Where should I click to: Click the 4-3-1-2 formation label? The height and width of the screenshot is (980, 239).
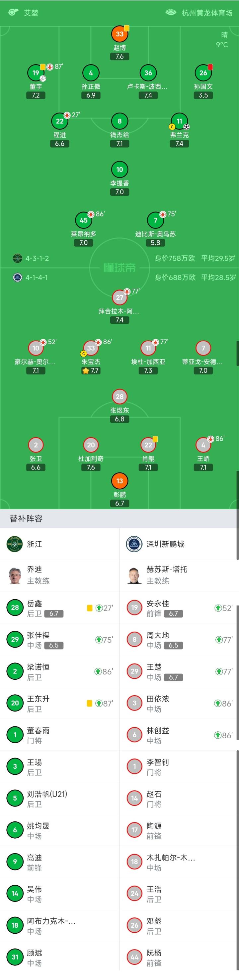click(x=37, y=258)
